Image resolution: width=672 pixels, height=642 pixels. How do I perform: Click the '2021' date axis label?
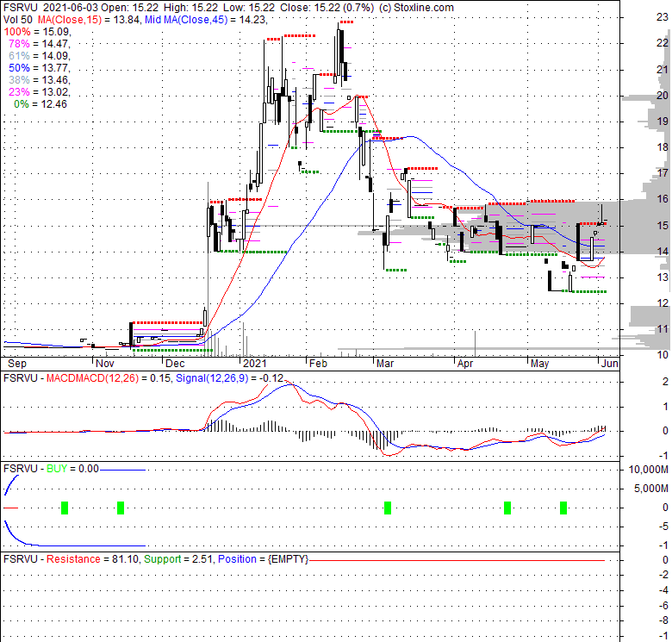coord(254,364)
